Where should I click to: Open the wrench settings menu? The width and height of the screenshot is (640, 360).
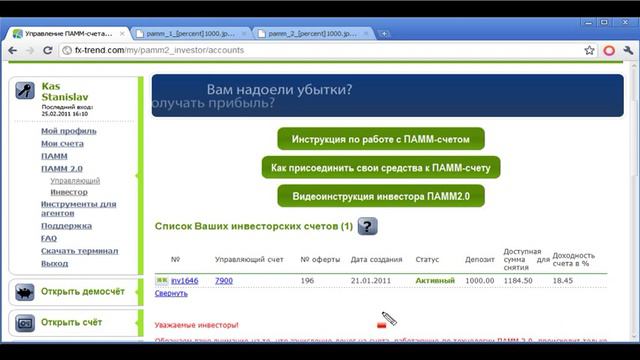click(628, 50)
